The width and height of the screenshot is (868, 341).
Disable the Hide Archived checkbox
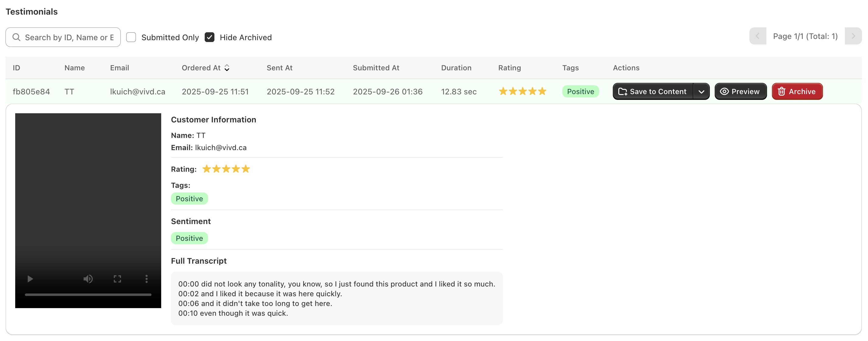[x=210, y=37]
